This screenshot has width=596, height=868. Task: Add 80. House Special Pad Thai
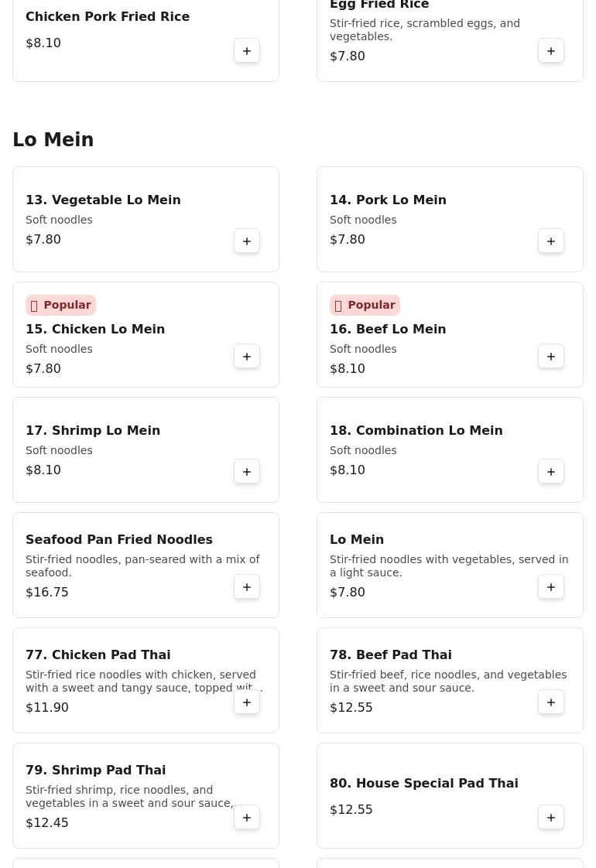(x=551, y=818)
